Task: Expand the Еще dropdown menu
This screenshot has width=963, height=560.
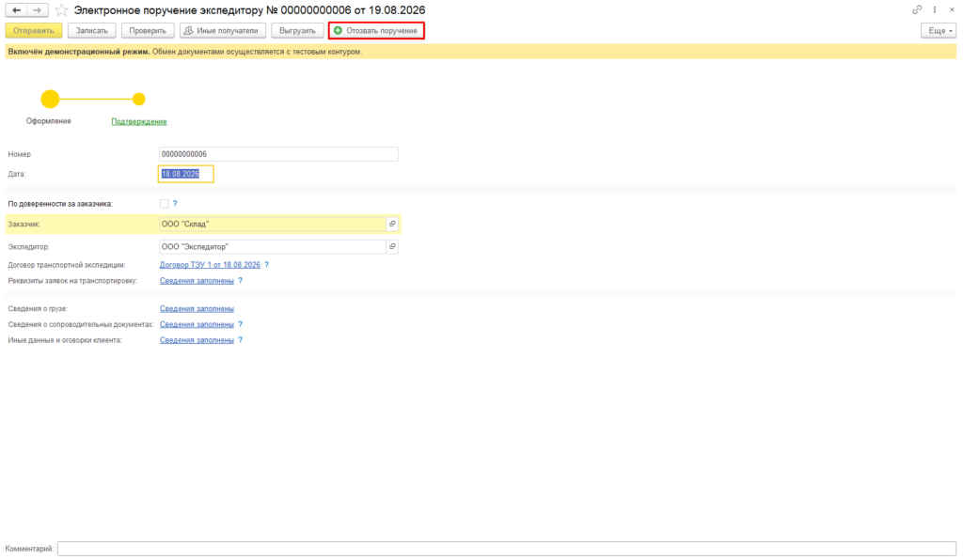Action: (x=939, y=31)
